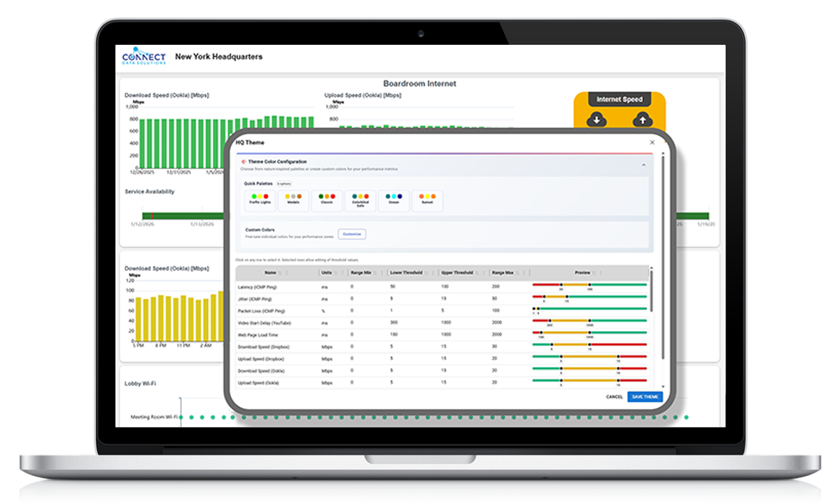This screenshot has width=840, height=504.
Task: Sort the table by Name column
Action: point(270,273)
